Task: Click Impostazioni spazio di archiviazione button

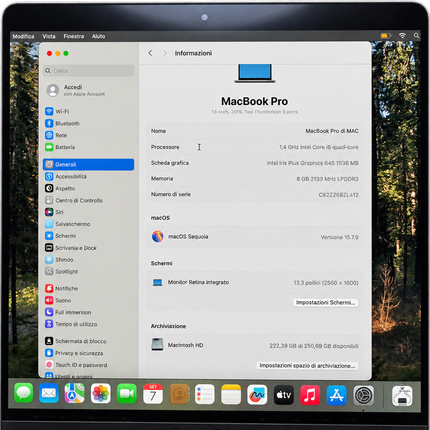Action: point(307,366)
